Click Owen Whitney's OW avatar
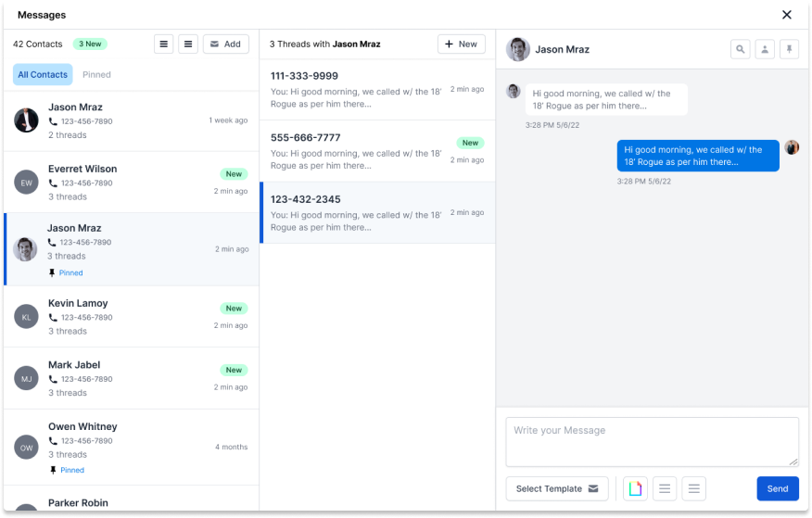 (x=26, y=448)
